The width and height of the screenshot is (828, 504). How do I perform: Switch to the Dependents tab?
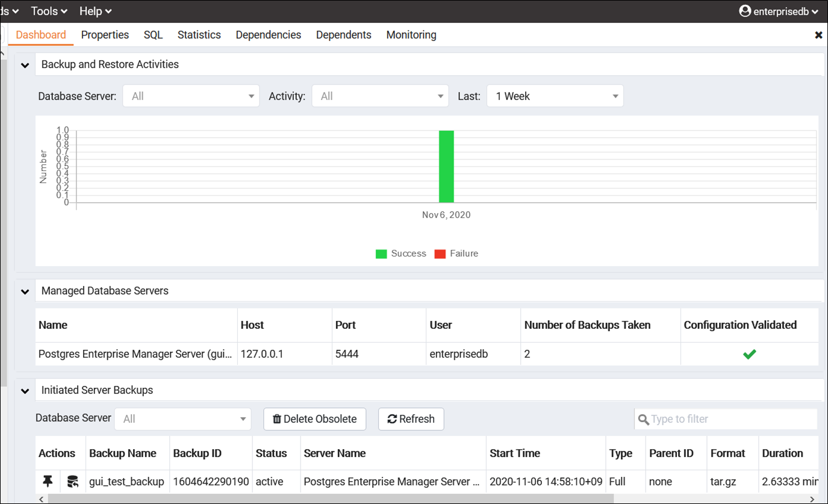coord(343,35)
